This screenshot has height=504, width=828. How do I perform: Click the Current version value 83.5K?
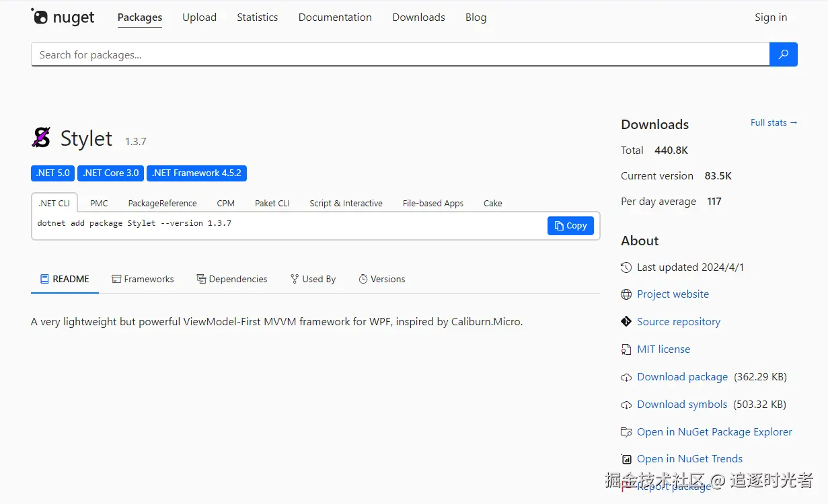coord(718,176)
